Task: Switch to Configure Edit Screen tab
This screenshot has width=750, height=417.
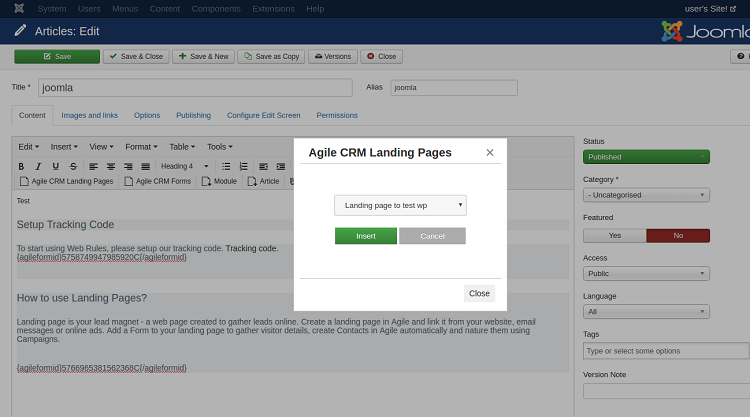Action: (x=264, y=115)
